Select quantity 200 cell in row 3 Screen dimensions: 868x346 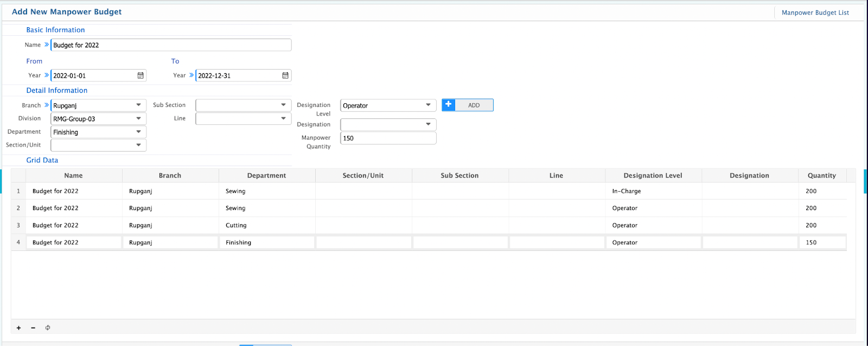click(x=822, y=225)
